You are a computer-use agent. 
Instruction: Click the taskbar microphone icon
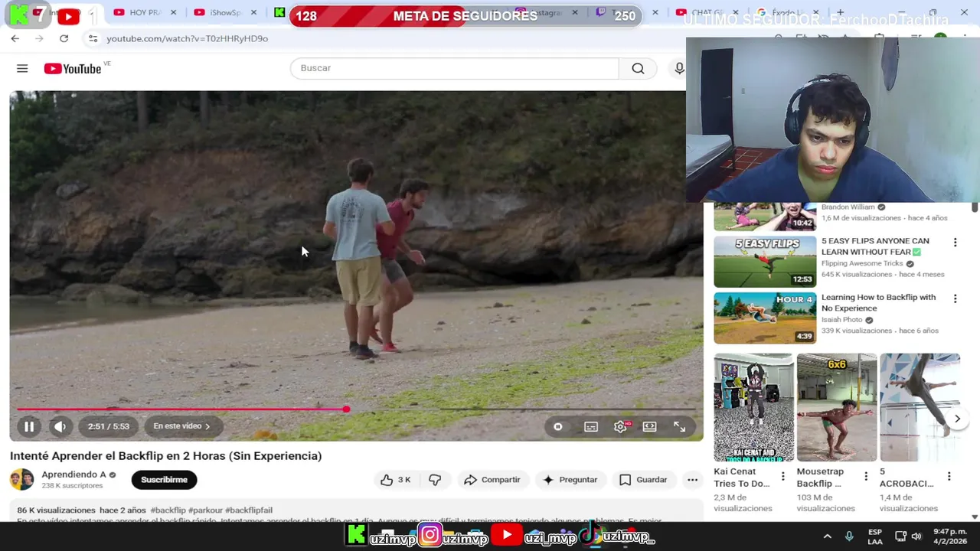tap(848, 536)
